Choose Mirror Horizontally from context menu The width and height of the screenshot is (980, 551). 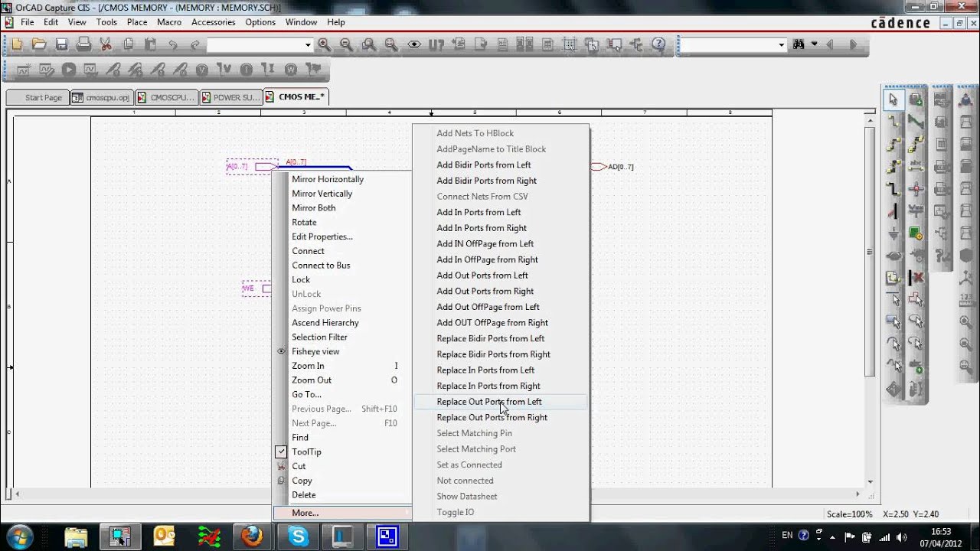[328, 179]
